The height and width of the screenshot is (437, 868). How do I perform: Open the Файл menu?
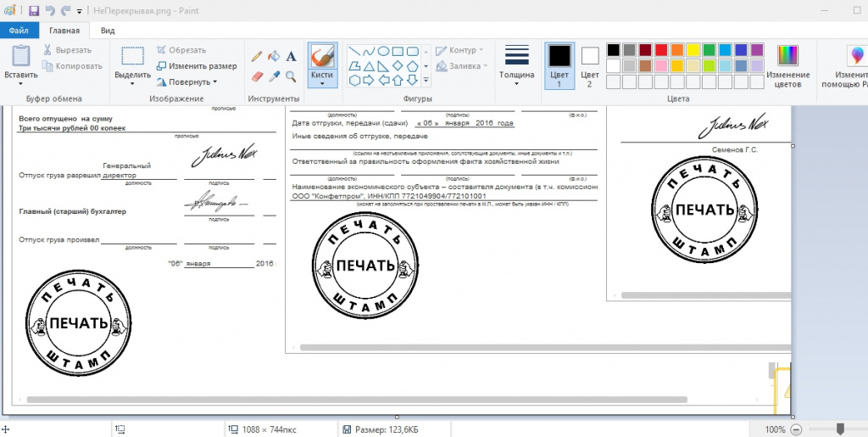(x=19, y=31)
